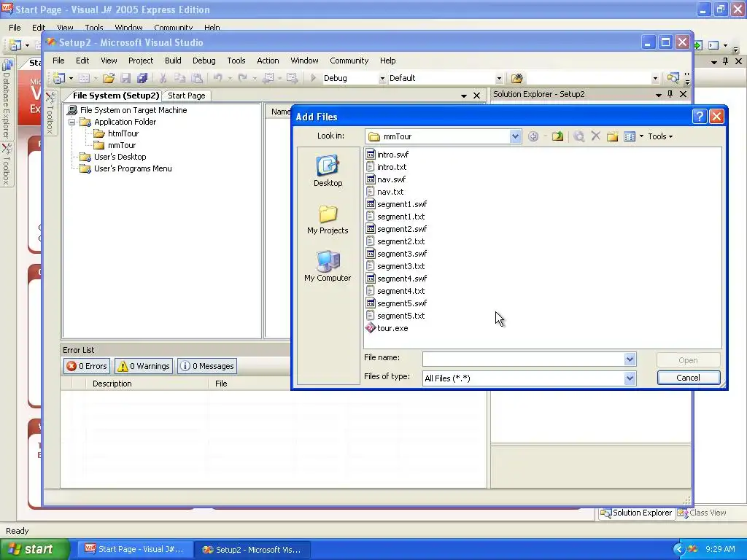This screenshot has height=560, width=747.
Task: Click the Create New Folder icon
Action: click(x=612, y=136)
